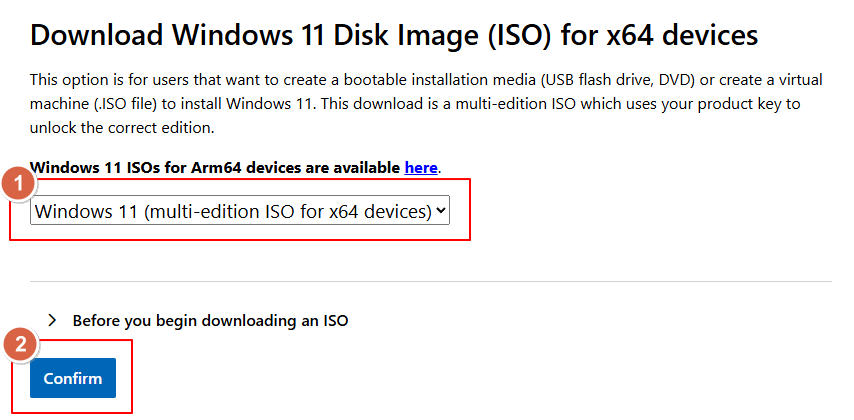
Task: Follow the 'here' link for Arm64 ISOs
Action: [420, 167]
